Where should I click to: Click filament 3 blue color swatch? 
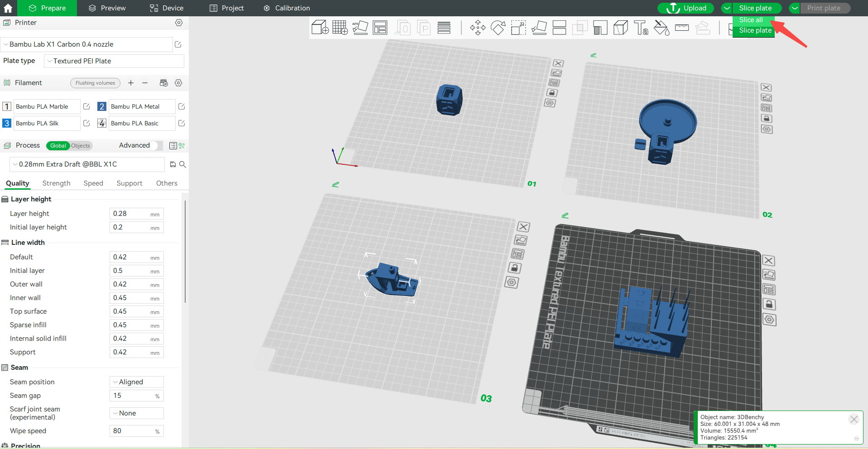pyautogui.click(x=7, y=123)
